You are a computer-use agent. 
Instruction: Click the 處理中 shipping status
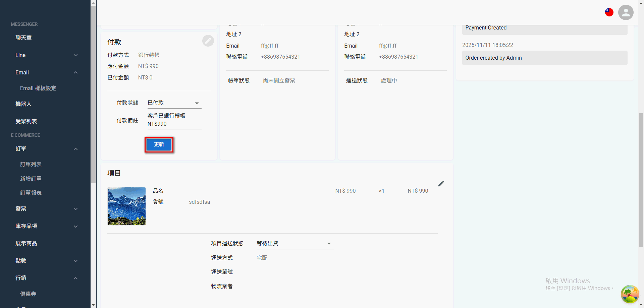tap(389, 80)
